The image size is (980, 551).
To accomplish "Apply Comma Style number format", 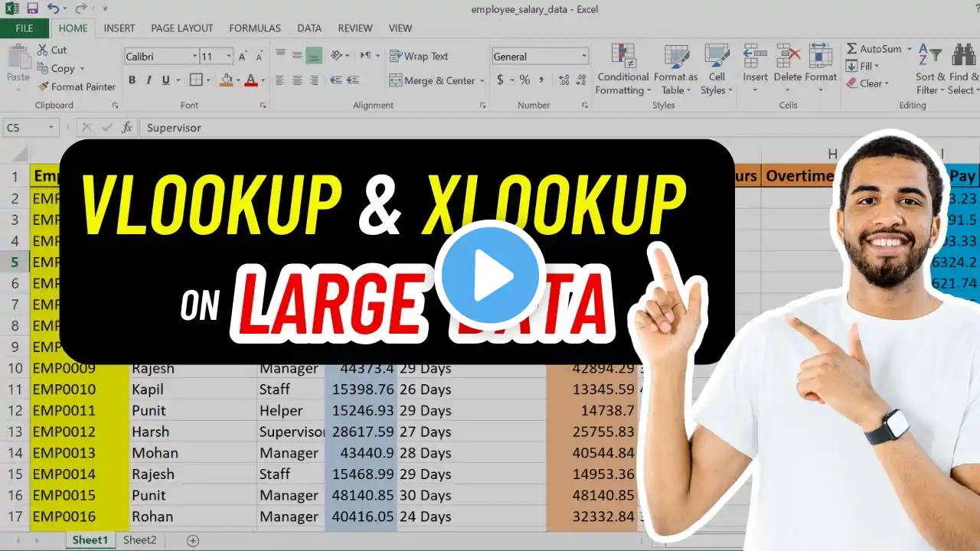I will tap(541, 80).
